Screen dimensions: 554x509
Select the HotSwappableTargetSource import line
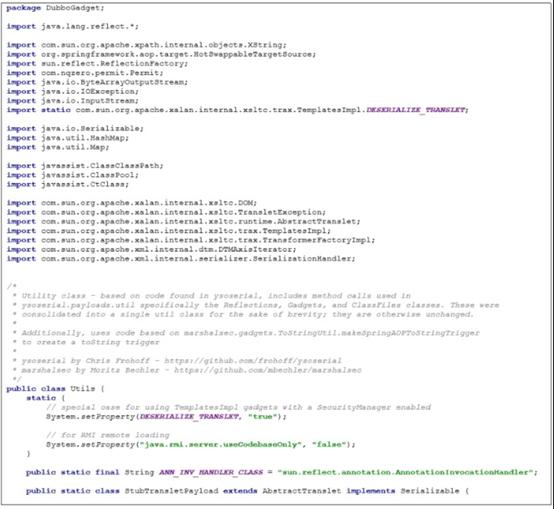point(161,54)
